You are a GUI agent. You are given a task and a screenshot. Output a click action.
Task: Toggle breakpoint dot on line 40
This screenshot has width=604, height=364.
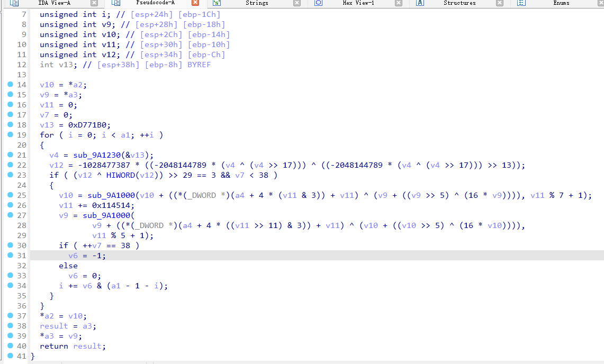11,346
